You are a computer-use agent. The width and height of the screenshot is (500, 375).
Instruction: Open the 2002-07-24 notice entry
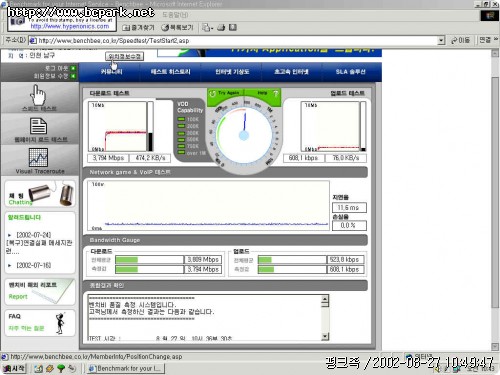39,243
